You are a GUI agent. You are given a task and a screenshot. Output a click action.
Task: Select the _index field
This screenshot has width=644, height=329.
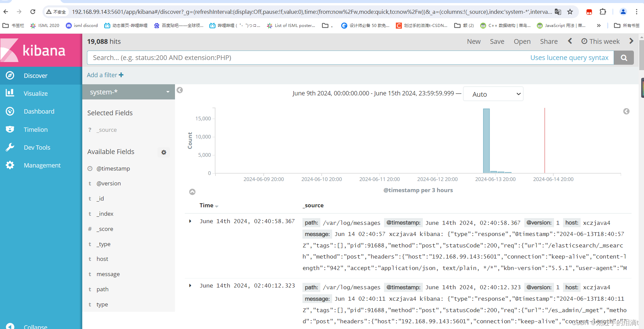pyautogui.click(x=105, y=214)
